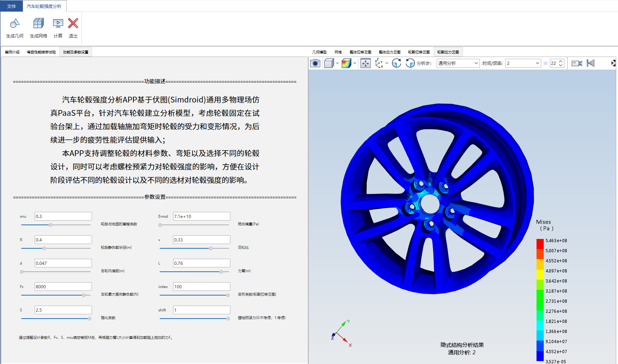Click the red 退出 (exit) icon
Viewport: 618px width, 364px height.
point(73,23)
